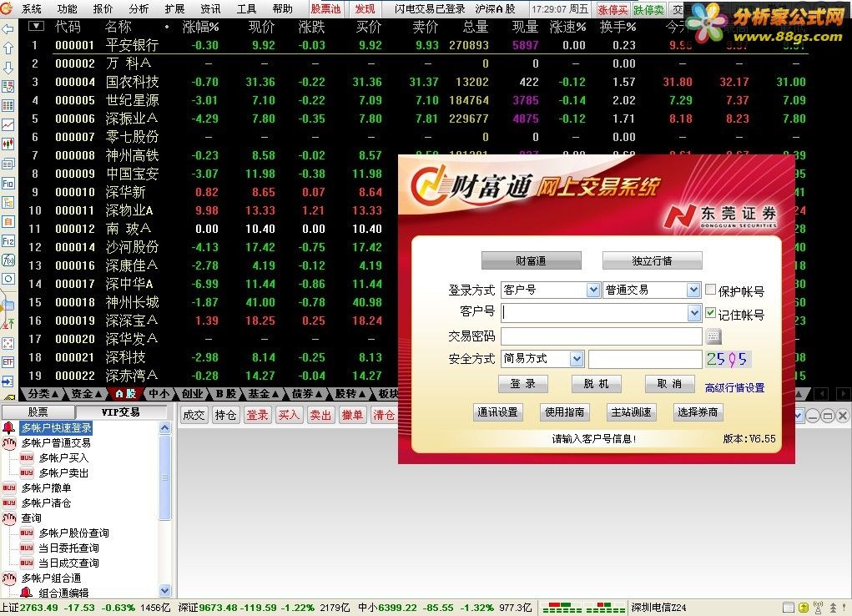
Task: Click the 取 消 cancel button
Action: click(669, 384)
